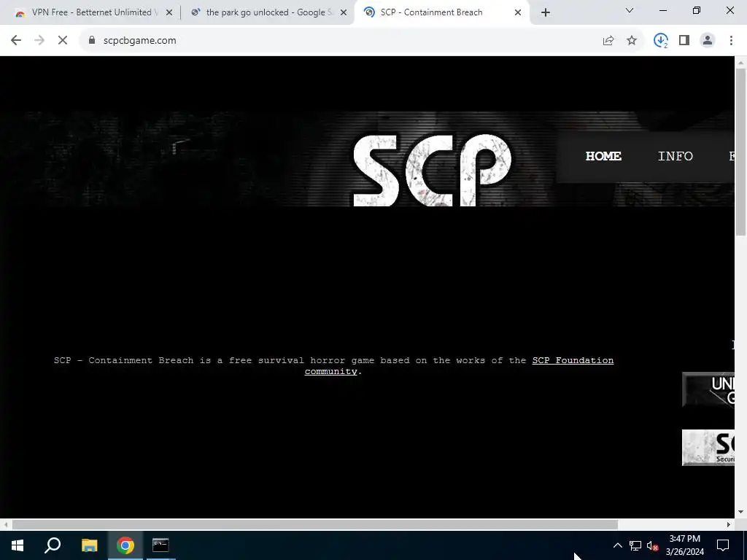Click Chrome icon in taskbar
Image resolution: width=747 pixels, height=560 pixels.
125,545
